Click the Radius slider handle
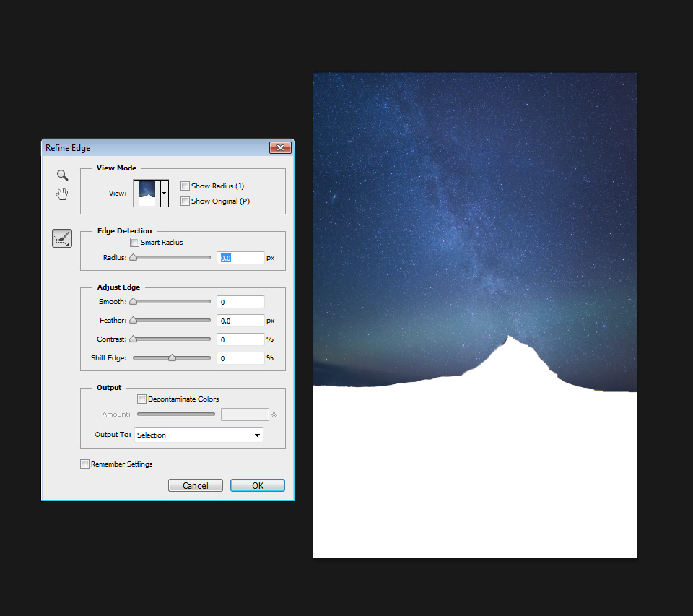 tap(133, 257)
